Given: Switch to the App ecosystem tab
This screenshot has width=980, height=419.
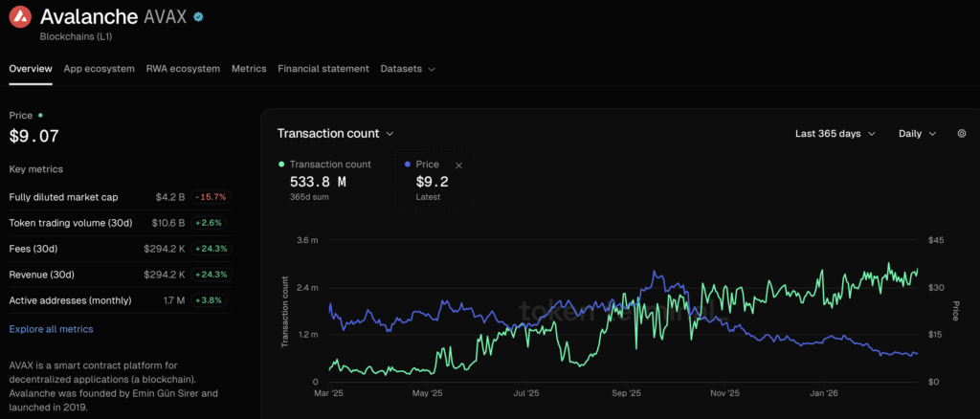Looking at the screenshot, I should tap(99, 69).
